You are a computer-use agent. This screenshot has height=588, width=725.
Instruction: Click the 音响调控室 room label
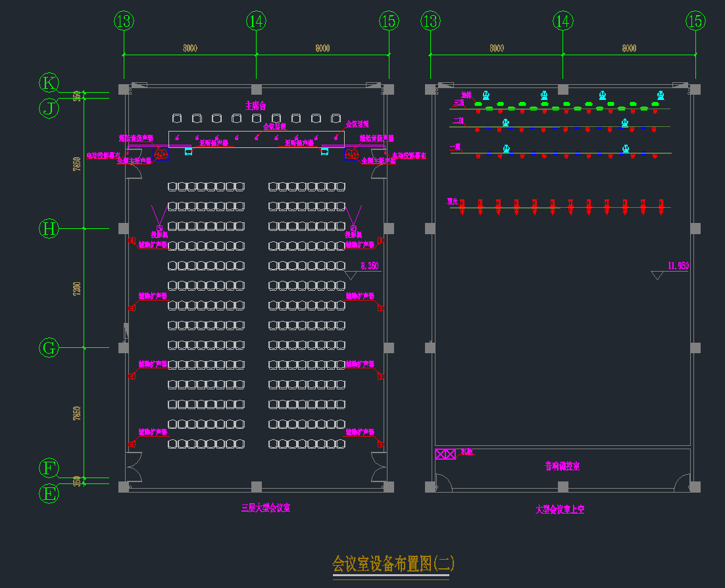coord(562,466)
